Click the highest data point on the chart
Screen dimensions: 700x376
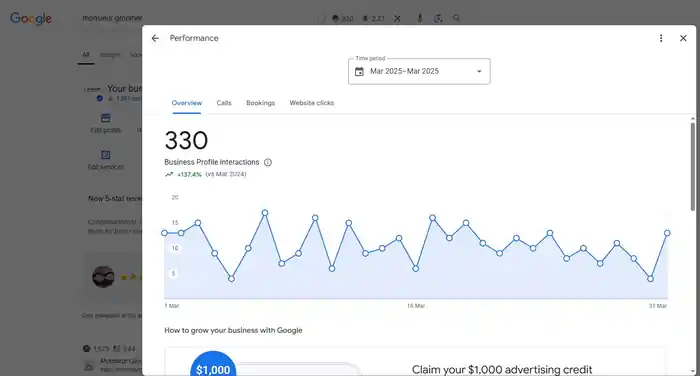(265, 213)
